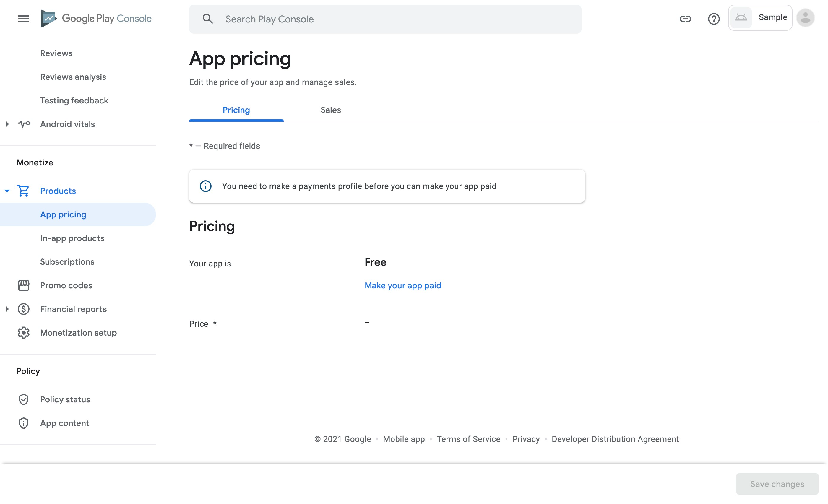Click the user profile avatar icon
The height and width of the screenshot is (504, 828).
click(805, 18)
